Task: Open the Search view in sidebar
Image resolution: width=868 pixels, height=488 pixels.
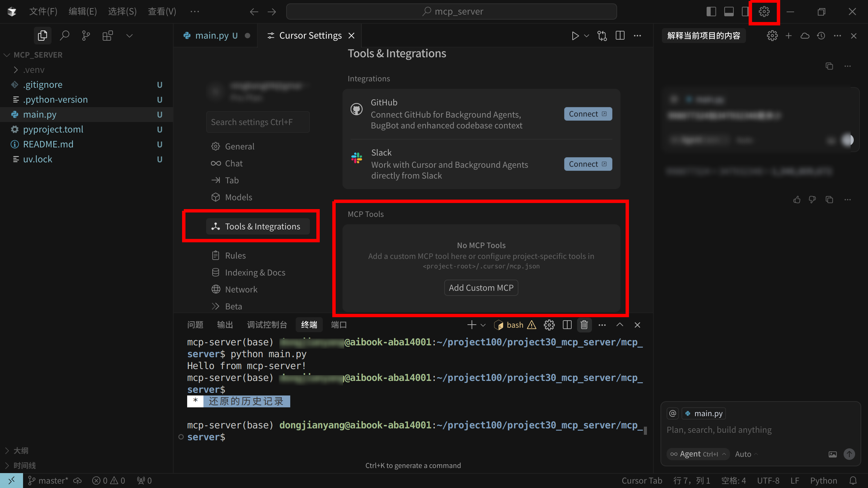Action: 64,36
